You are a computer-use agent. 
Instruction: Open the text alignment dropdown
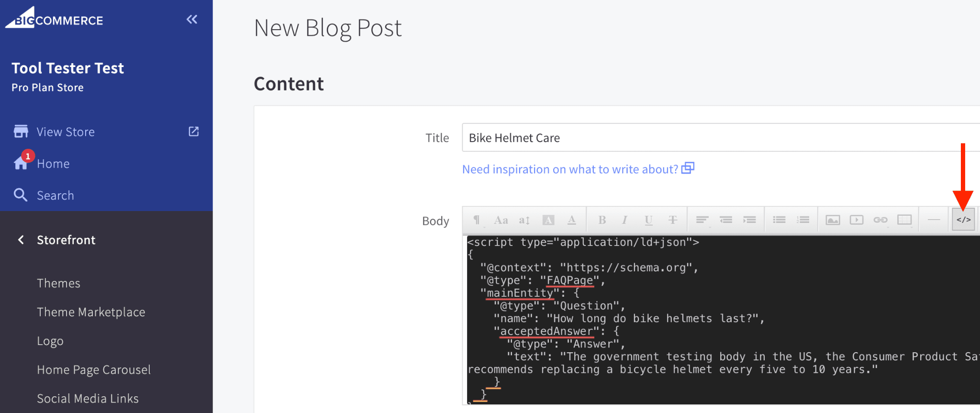coord(702,220)
